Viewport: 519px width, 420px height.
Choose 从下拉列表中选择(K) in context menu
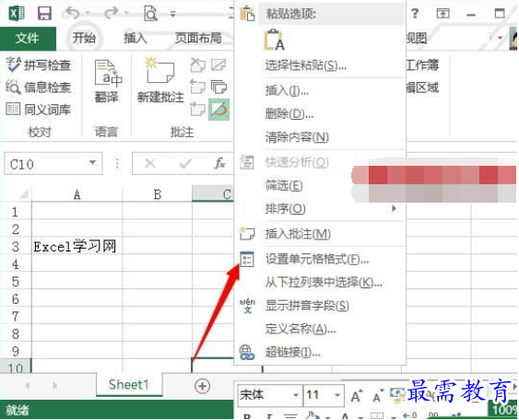[x=324, y=282]
